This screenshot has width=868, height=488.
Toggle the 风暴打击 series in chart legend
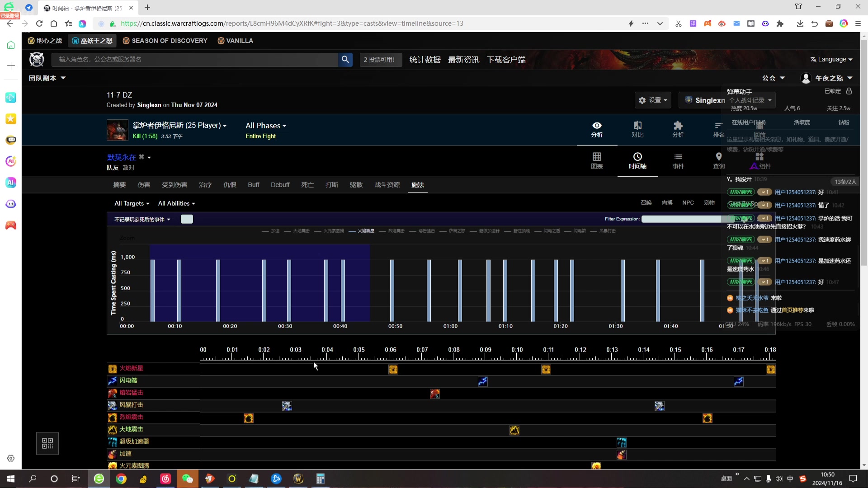603,231
